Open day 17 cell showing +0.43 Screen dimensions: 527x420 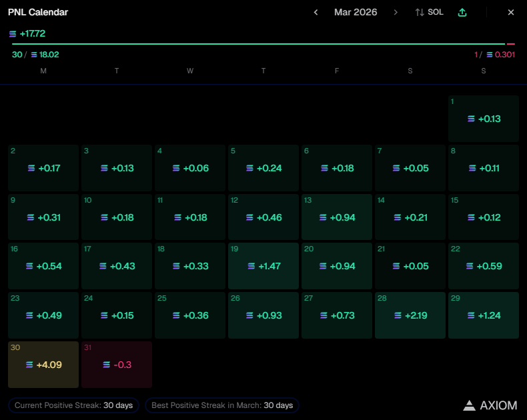pos(117,266)
